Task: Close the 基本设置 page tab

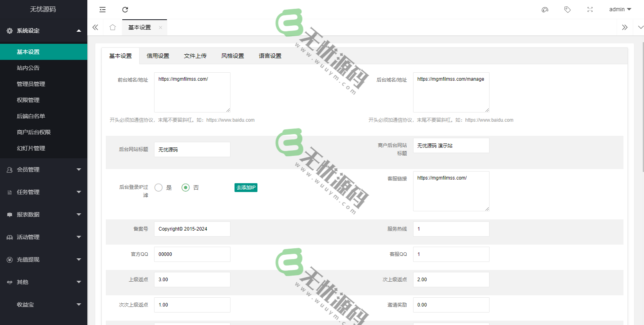Action: [160, 27]
